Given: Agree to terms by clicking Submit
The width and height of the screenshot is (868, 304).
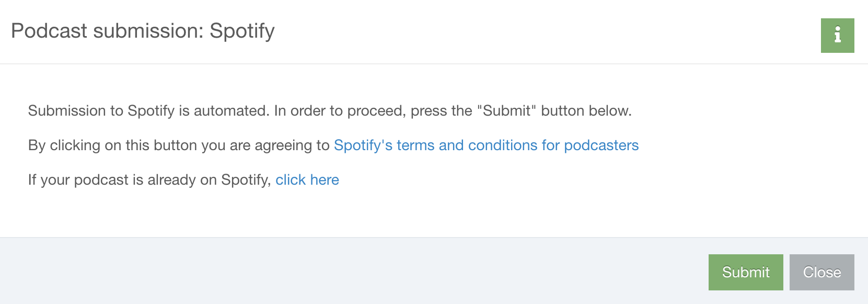Looking at the screenshot, I should click(x=746, y=272).
